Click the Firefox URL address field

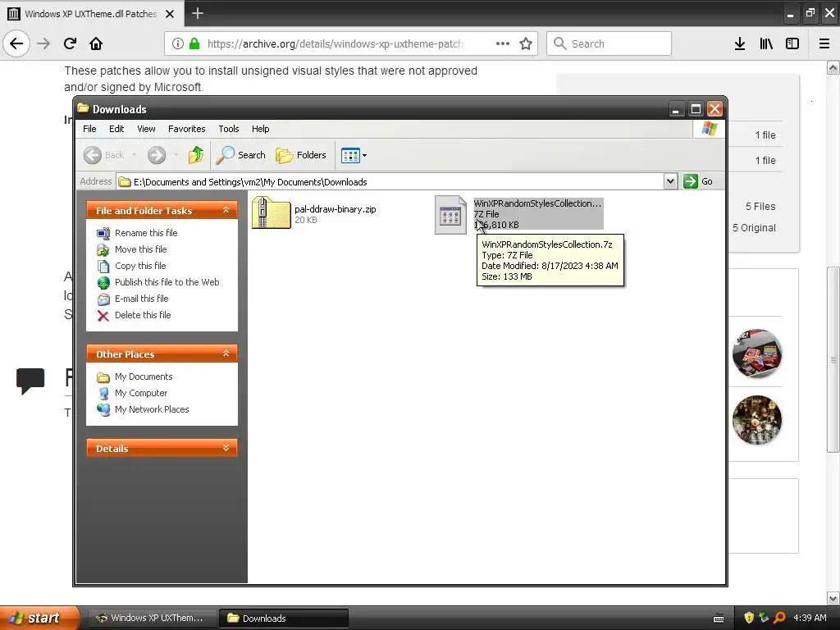tap(335, 44)
